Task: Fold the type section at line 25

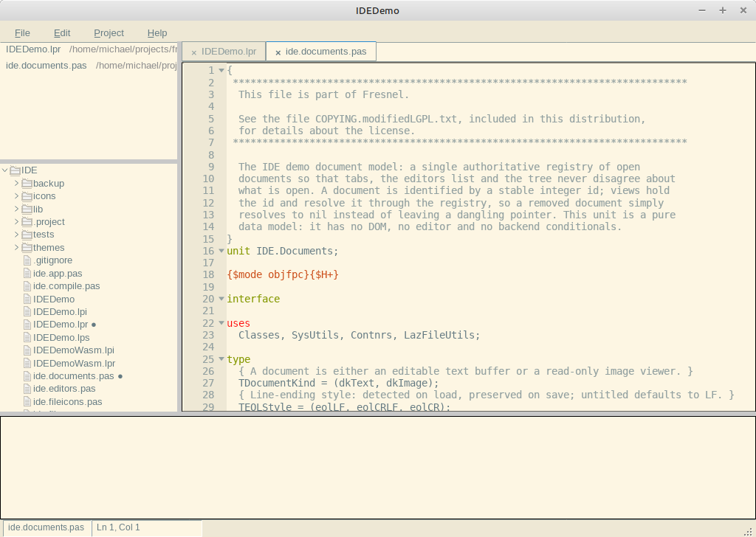Action: click(x=221, y=358)
